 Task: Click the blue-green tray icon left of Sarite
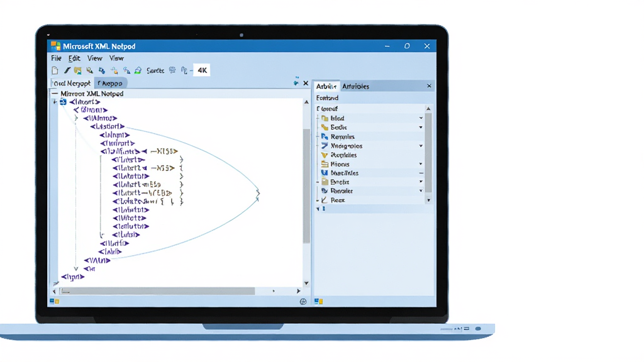(138, 70)
